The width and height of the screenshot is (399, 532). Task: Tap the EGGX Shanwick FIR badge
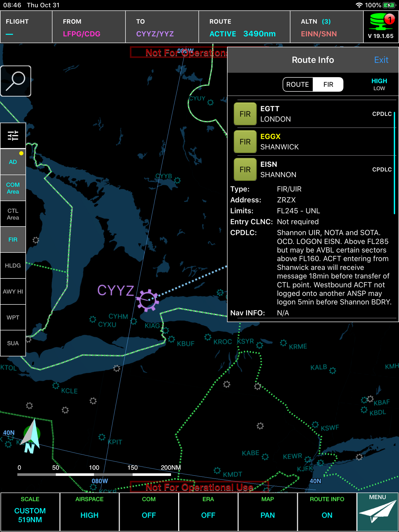[x=245, y=142]
